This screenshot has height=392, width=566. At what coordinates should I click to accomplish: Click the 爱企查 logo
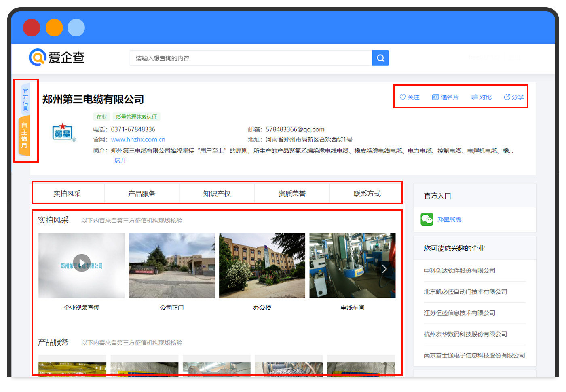click(x=57, y=57)
